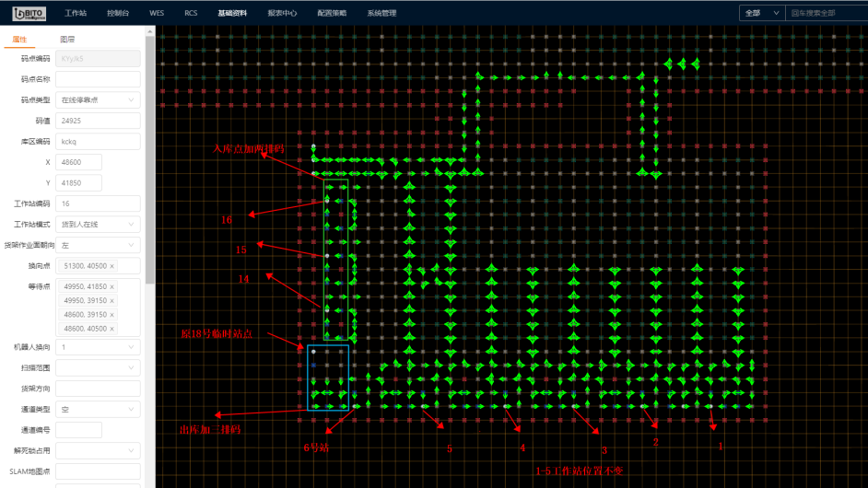This screenshot has width=868, height=488.
Task: Remove the 48600, 40500 waiting point tag
Action: pyautogui.click(x=111, y=329)
